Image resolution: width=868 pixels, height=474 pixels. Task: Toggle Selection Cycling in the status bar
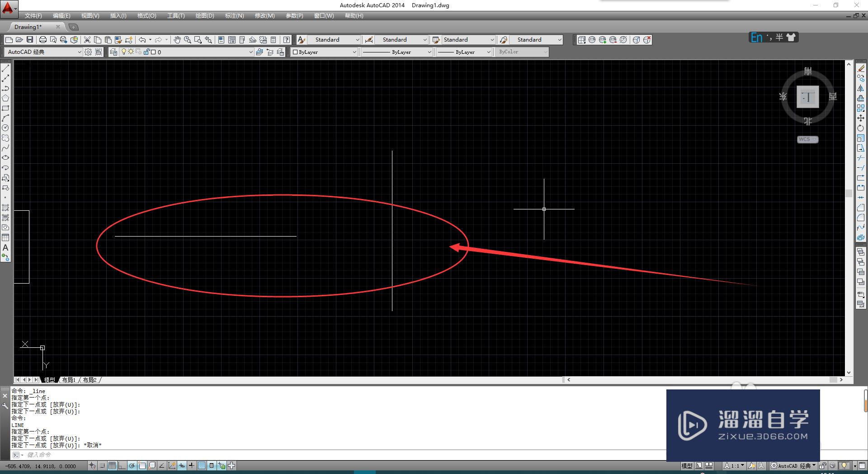pos(222,465)
